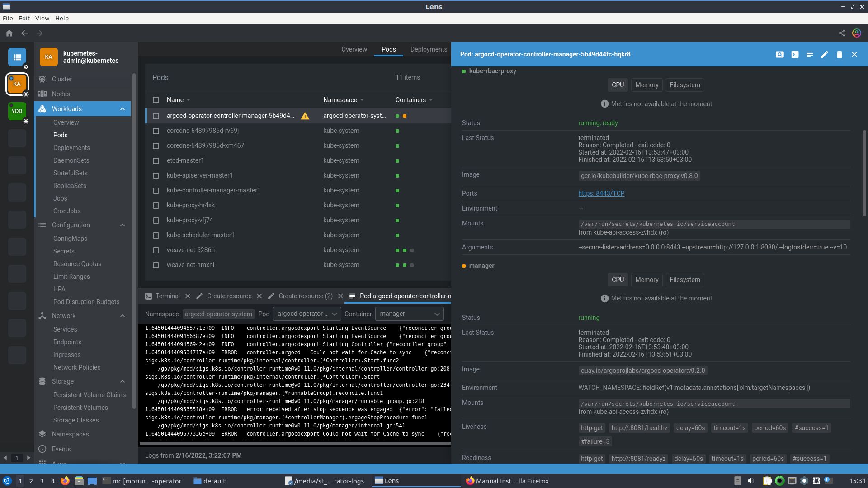Go to Persistent Volume Claims
Viewport: 868px width, 488px height.
[x=90, y=394]
